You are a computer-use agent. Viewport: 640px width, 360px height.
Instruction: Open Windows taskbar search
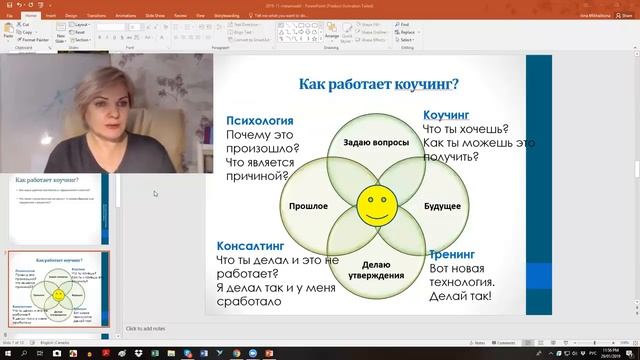point(24,353)
